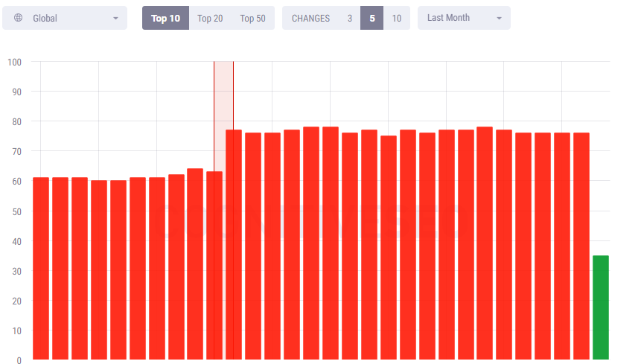Image resolution: width=641 pixels, height=364 pixels.
Task: Click first tall bar inside highlighted marker
Action: tap(234, 244)
